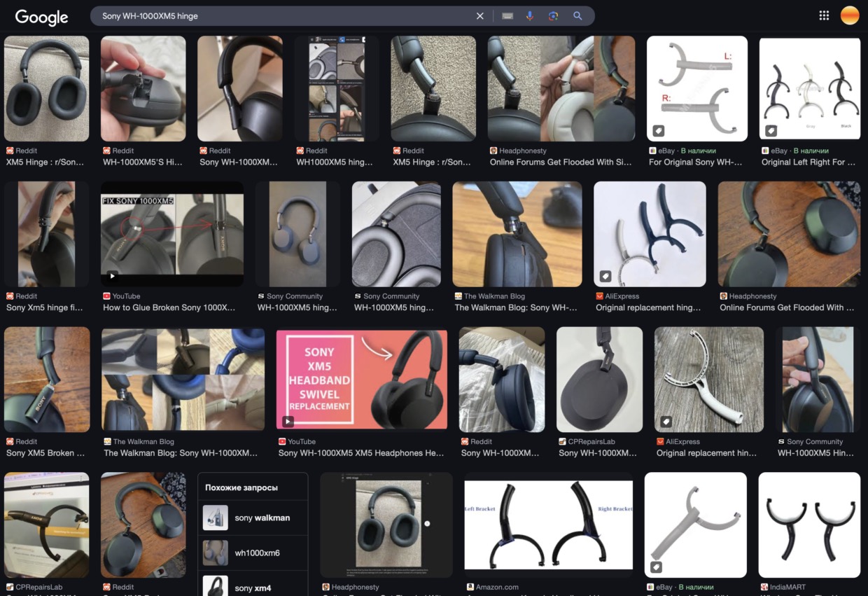Screen dimensions: 868x596
Task: Open the Google apps grid
Action: point(824,15)
